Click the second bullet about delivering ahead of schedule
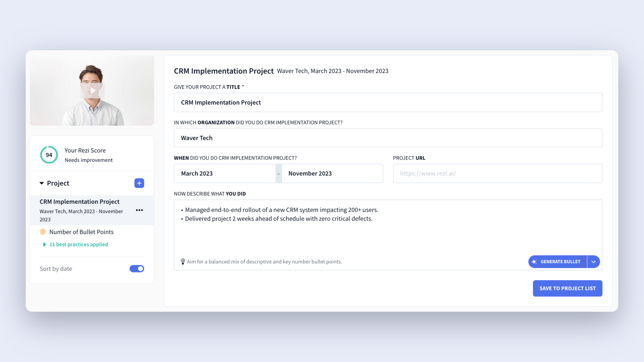This screenshot has height=362, width=644. (279, 219)
